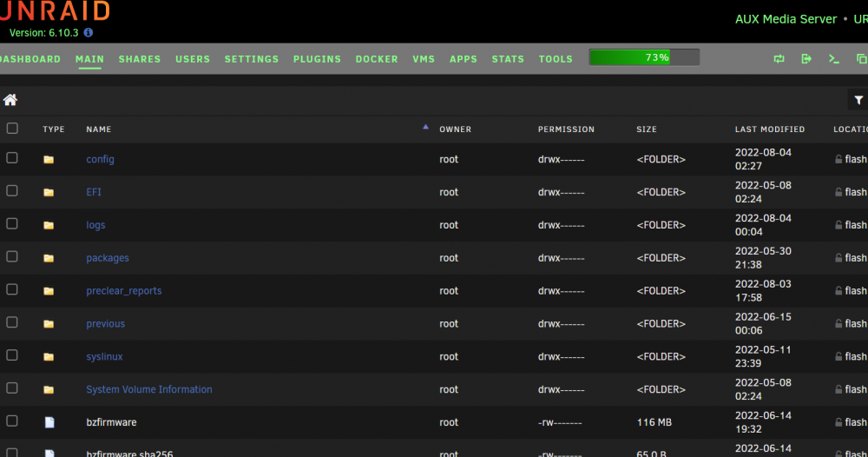Click the 73% progress bar
868x457 pixels.
click(x=644, y=57)
